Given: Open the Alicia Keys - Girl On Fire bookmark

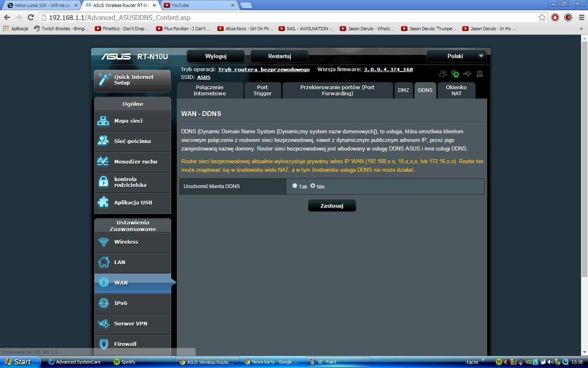Looking at the screenshot, I should click(x=245, y=29).
